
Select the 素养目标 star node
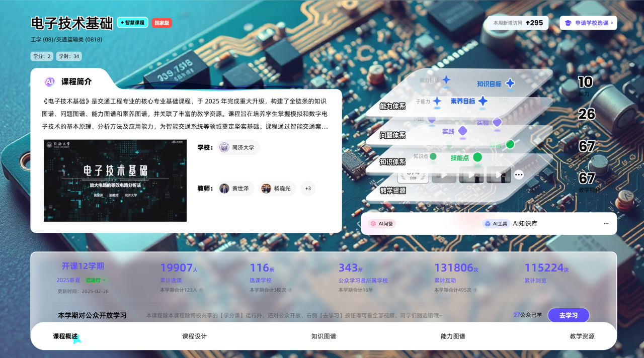[x=483, y=101]
